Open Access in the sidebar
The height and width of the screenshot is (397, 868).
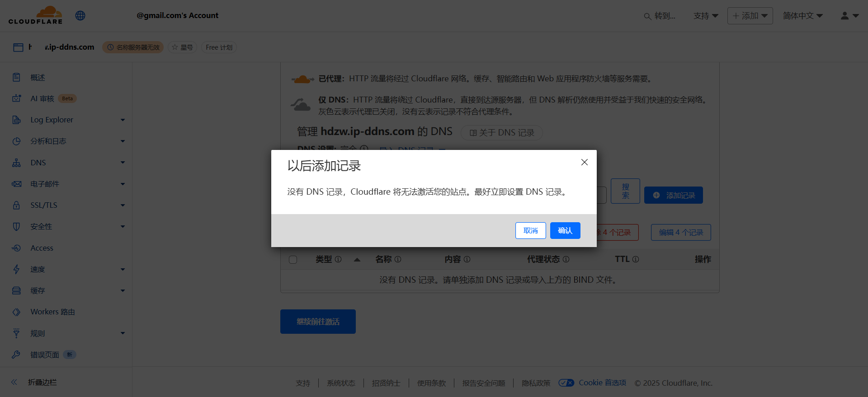pos(42,248)
